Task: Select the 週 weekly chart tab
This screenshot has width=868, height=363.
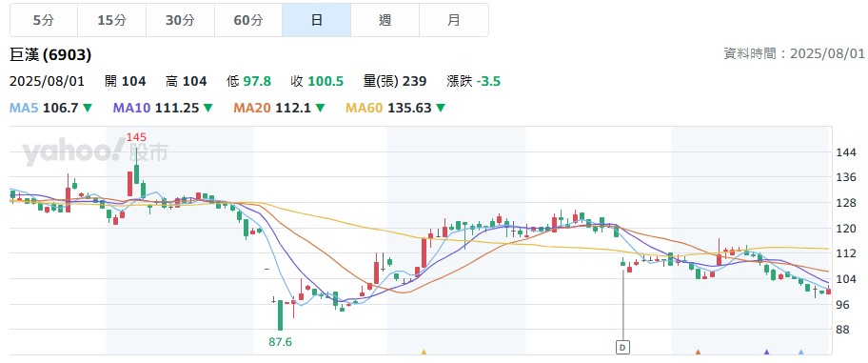Action: 385,21
